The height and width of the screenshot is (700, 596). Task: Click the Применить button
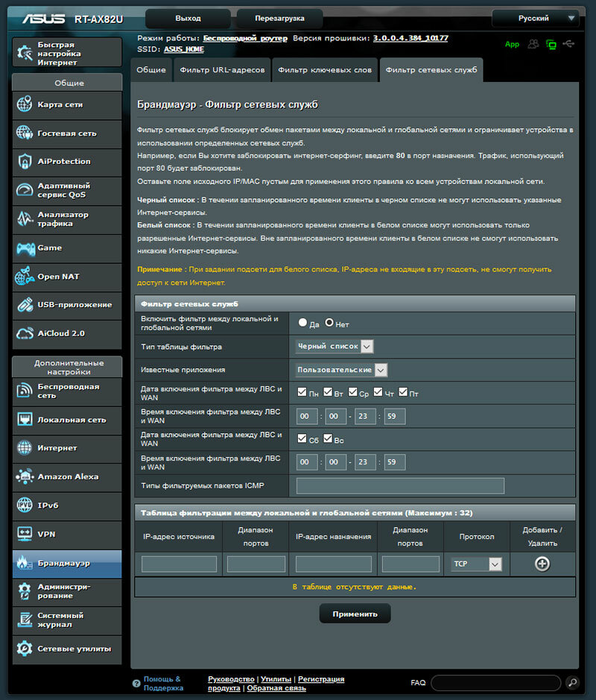[x=355, y=614]
